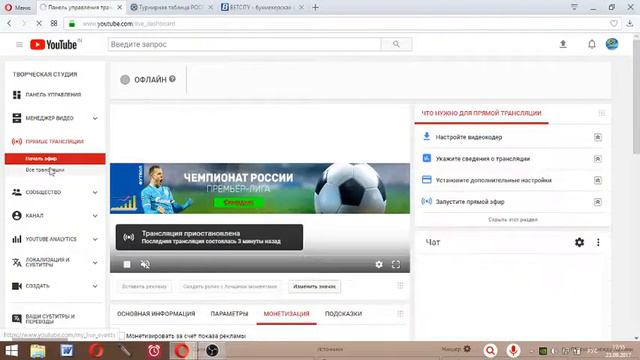Expand Сообщество section
Screen dimensions: 640x360
(x=95, y=192)
